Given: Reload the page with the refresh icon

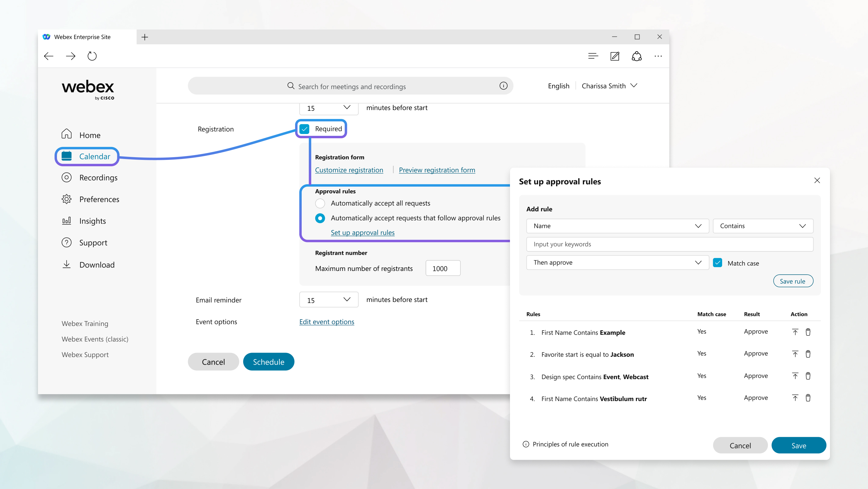Looking at the screenshot, I should coord(92,56).
